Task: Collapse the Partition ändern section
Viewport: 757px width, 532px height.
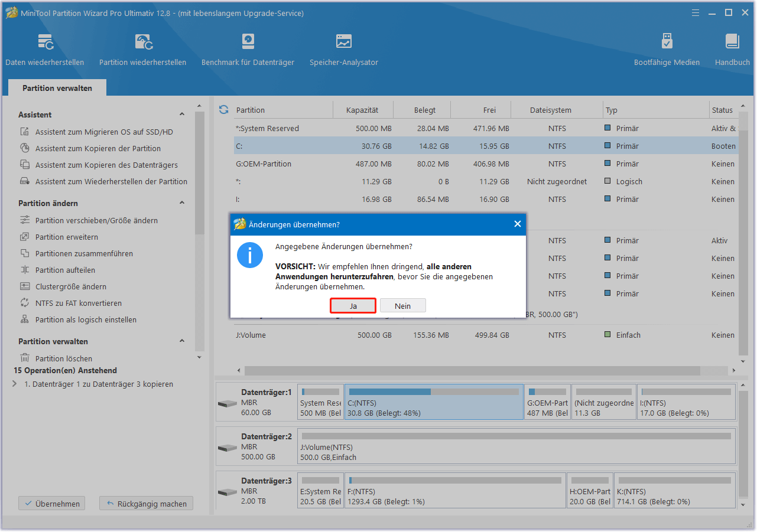Action: [182, 203]
